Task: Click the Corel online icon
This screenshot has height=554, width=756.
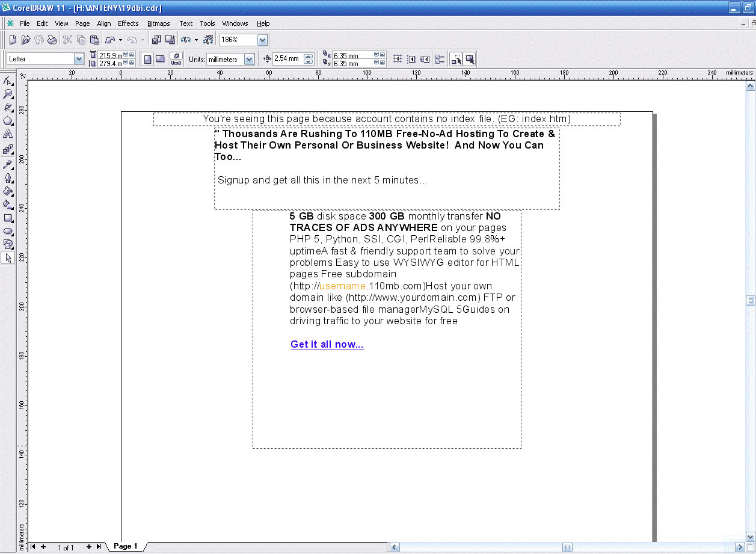Action: point(209,40)
